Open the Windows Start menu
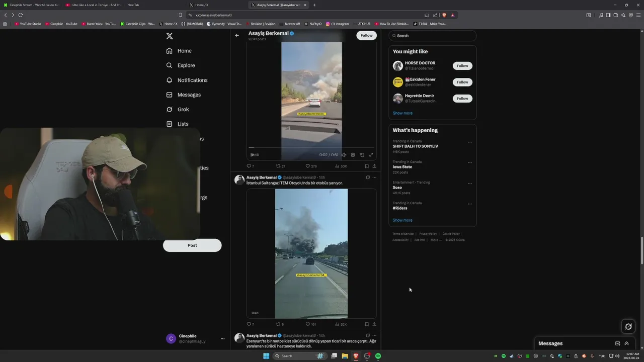644x362 pixels. click(266, 356)
